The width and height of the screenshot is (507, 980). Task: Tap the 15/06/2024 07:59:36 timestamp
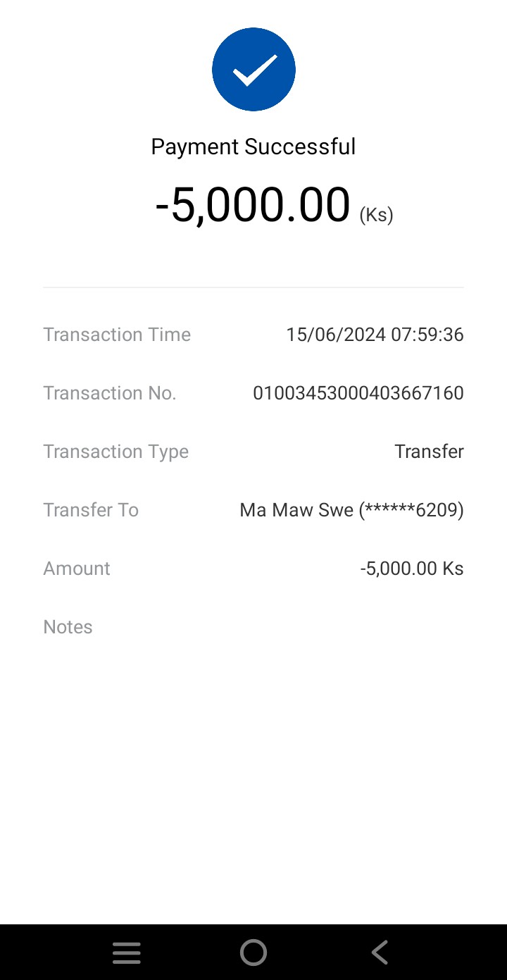375,335
